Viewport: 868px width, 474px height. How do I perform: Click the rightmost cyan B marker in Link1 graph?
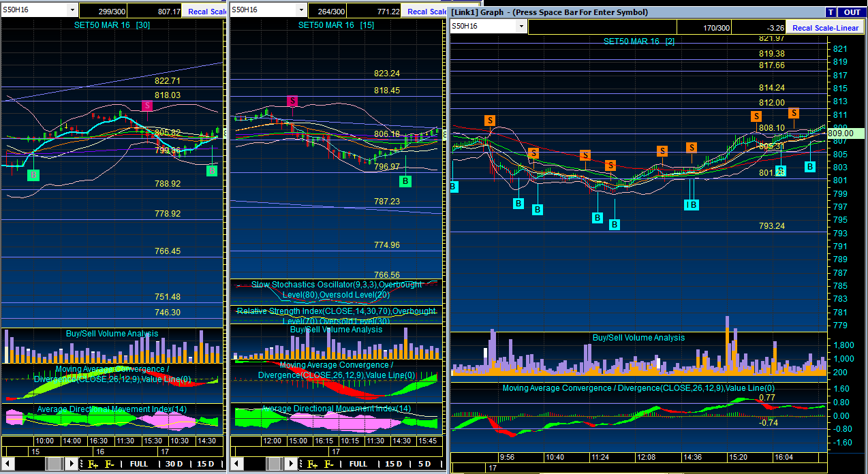coord(810,167)
